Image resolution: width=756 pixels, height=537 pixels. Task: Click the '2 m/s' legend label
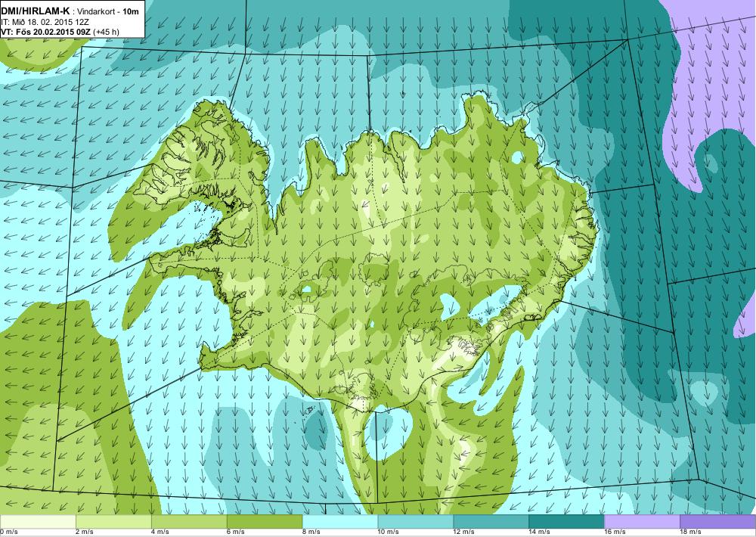pos(85,532)
